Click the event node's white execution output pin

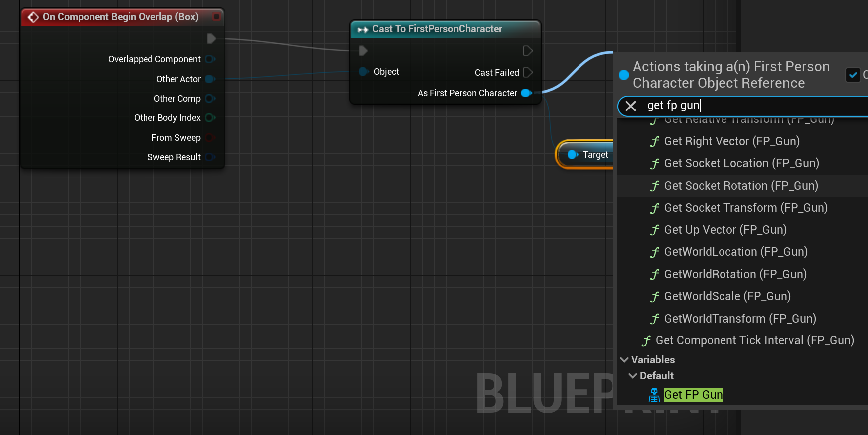pyautogui.click(x=211, y=38)
